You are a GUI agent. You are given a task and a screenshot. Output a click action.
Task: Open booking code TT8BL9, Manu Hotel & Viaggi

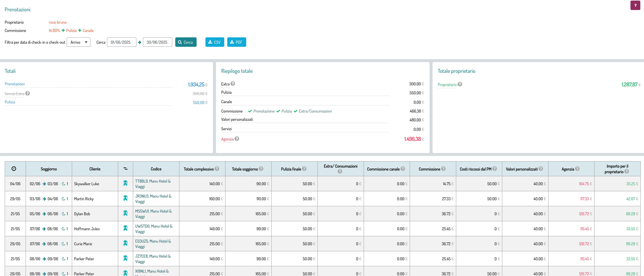point(153,184)
